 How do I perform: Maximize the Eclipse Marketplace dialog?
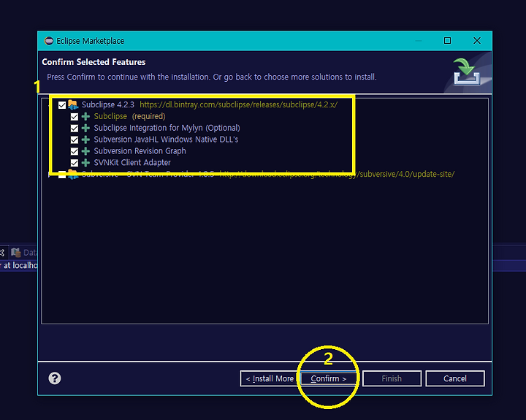447,41
